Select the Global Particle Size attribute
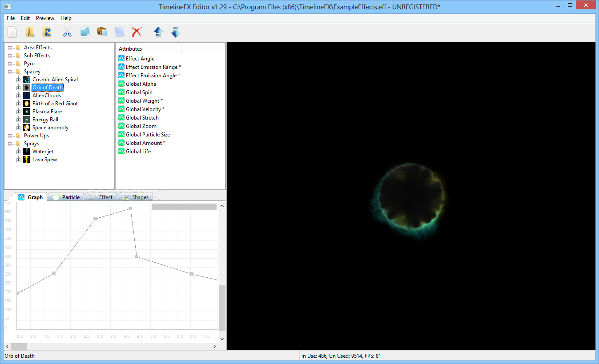 (x=148, y=135)
